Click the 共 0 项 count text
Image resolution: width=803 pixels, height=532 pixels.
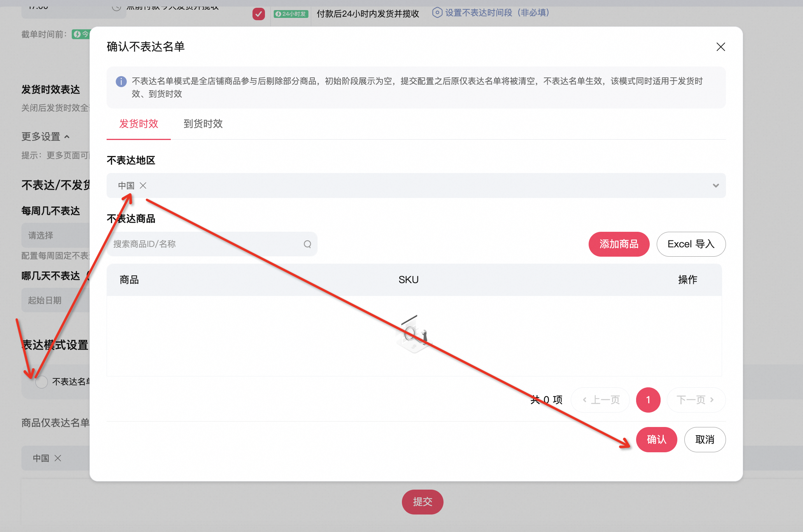pyautogui.click(x=546, y=400)
